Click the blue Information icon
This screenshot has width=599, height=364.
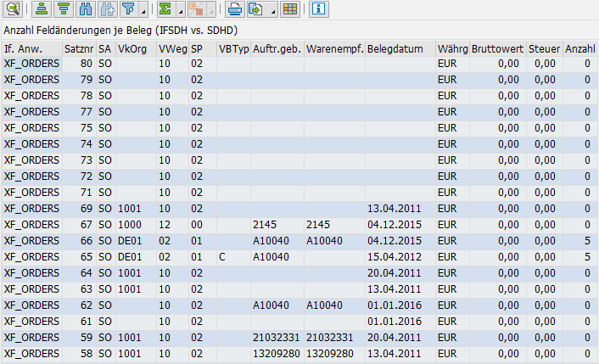click(x=318, y=10)
